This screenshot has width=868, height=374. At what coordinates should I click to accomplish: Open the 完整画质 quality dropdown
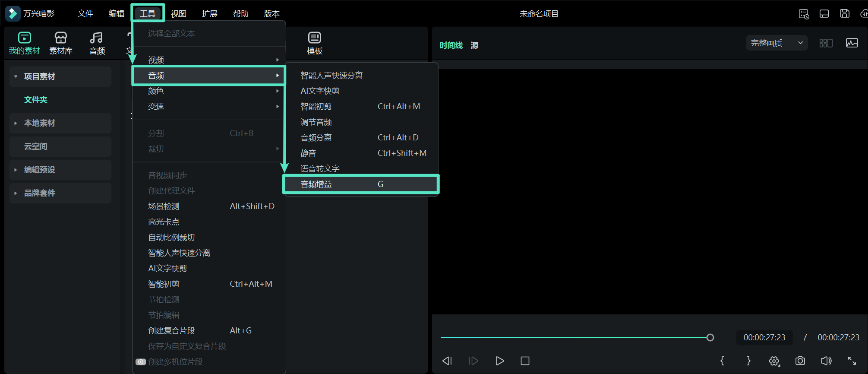coord(776,43)
